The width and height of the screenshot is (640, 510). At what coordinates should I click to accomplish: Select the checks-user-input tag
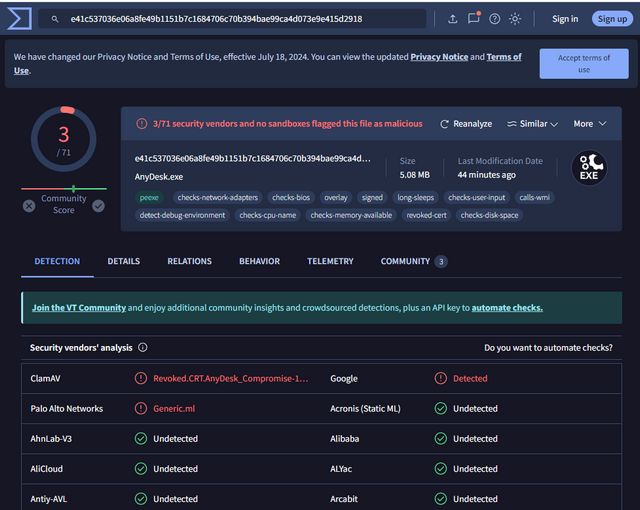tap(476, 197)
